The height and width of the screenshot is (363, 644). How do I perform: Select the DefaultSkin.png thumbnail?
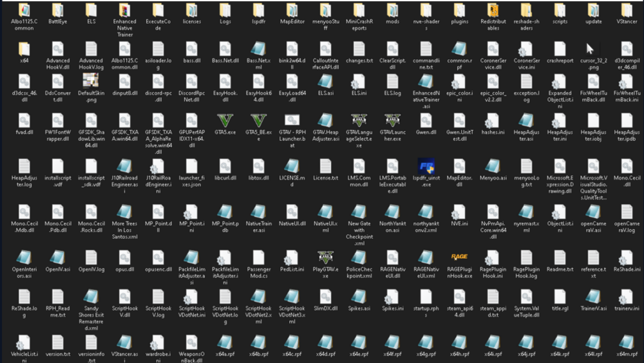91,81
